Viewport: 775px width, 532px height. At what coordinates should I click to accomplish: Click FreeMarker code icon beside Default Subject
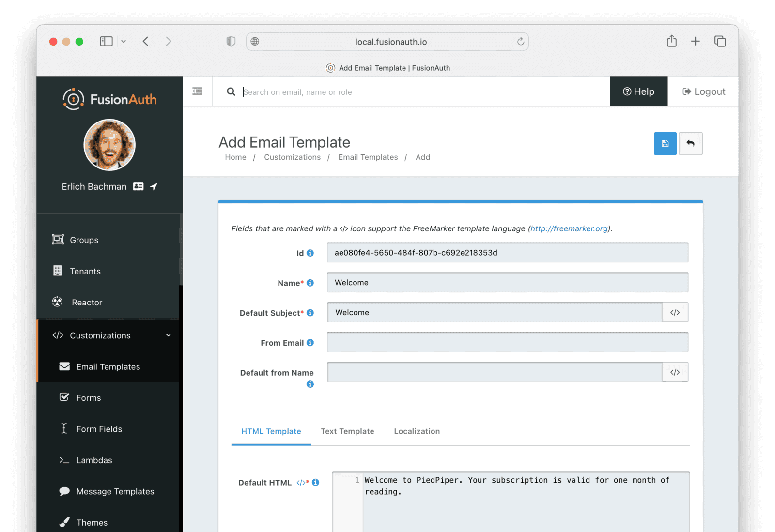click(x=675, y=313)
